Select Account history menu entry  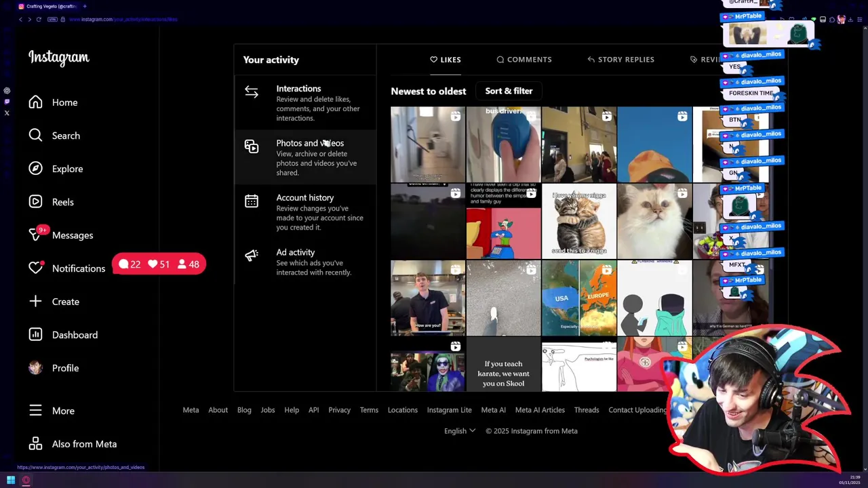coord(304,213)
